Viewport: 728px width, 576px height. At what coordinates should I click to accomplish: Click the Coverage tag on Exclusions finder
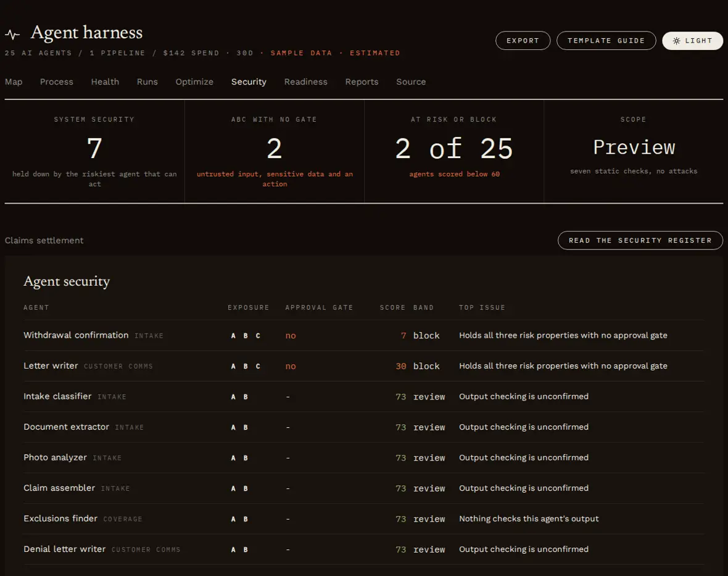(x=123, y=519)
